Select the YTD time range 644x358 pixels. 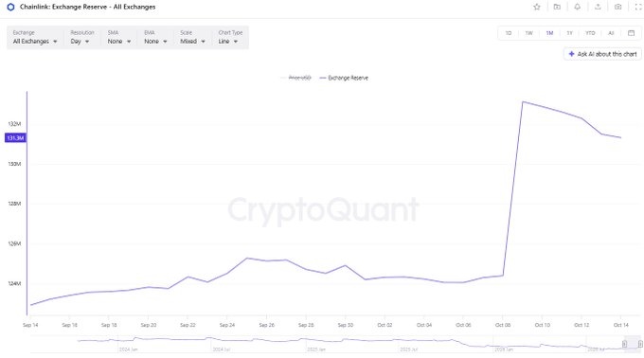590,33
